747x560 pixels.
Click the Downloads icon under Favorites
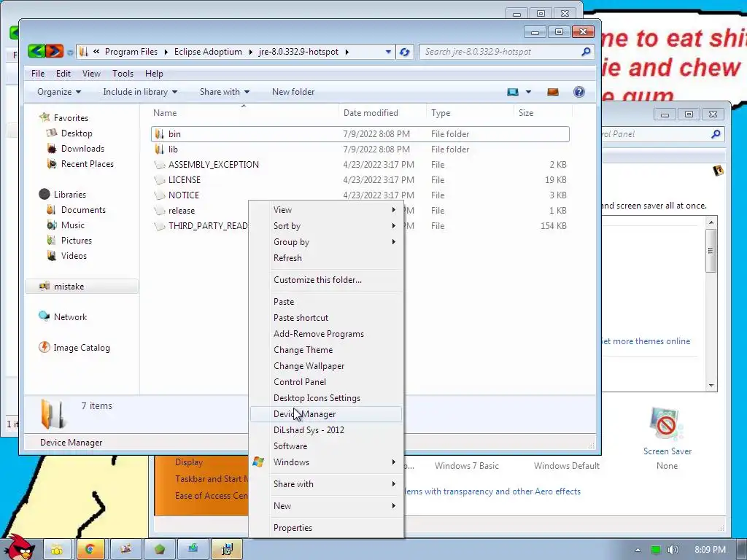click(x=52, y=149)
